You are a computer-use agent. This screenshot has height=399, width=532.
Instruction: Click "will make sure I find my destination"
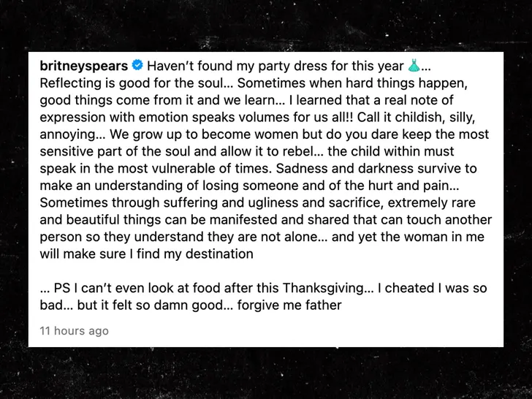coord(146,254)
